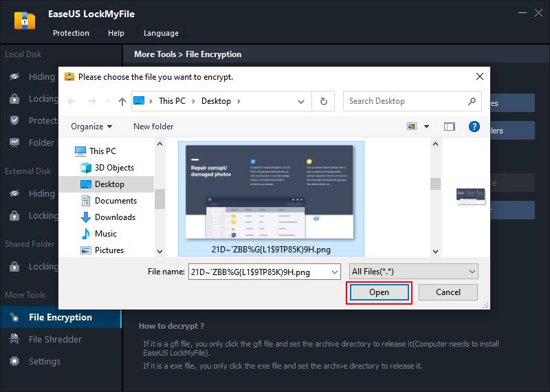Image resolution: width=550 pixels, height=392 pixels.
Task: Expand the chevron after Desktop in the address bar
Action: [239, 101]
